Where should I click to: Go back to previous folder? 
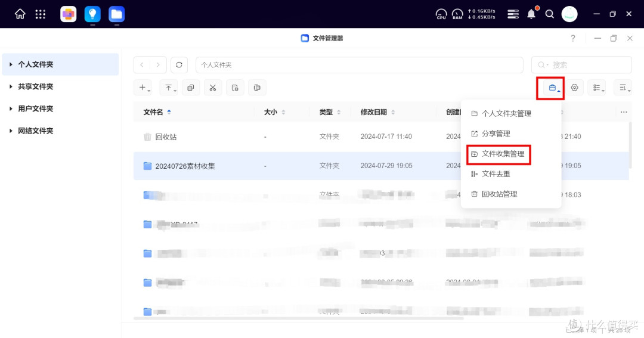142,65
